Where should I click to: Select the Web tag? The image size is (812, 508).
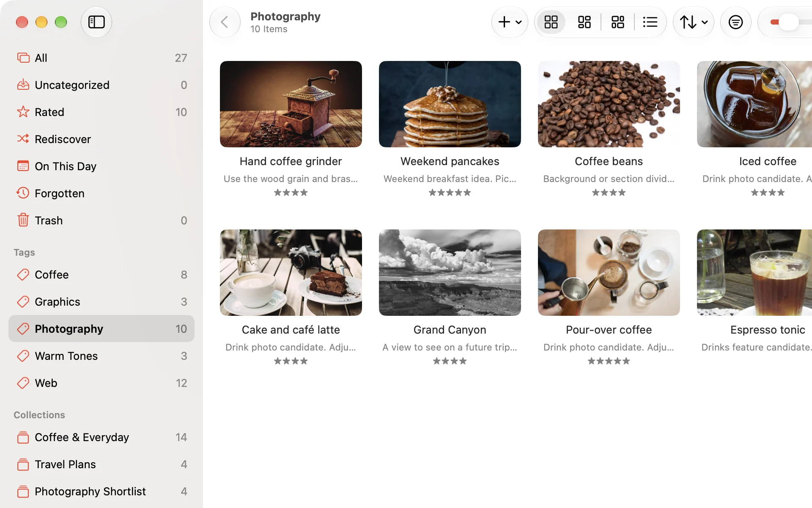click(x=101, y=383)
